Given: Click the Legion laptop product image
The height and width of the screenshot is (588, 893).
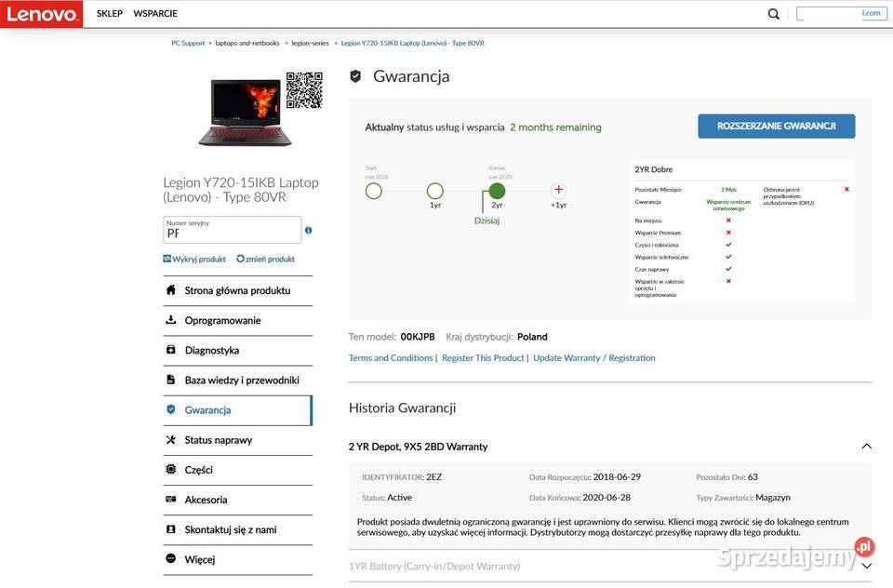Looking at the screenshot, I should (x=245, y=113).
